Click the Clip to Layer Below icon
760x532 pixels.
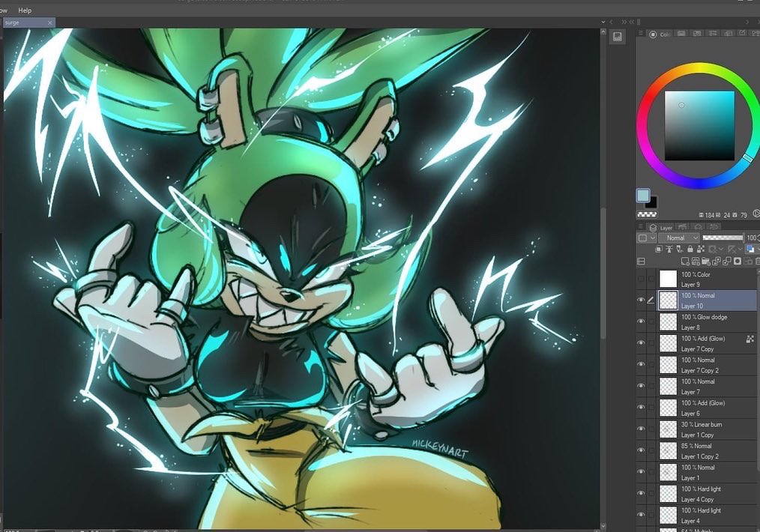tap(659, 249)
